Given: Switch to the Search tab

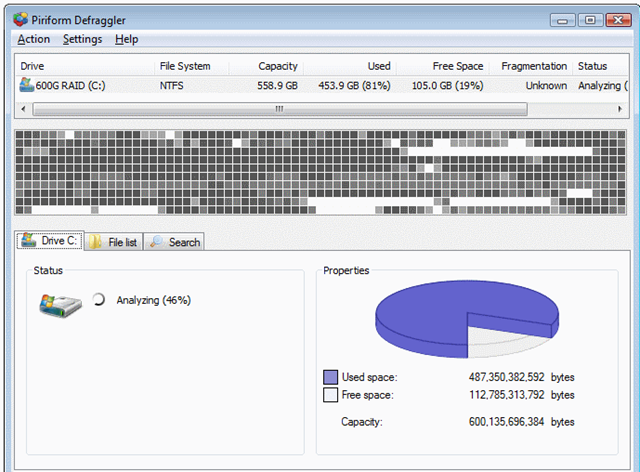Looking at the screenshot, I should pos(174,242).
